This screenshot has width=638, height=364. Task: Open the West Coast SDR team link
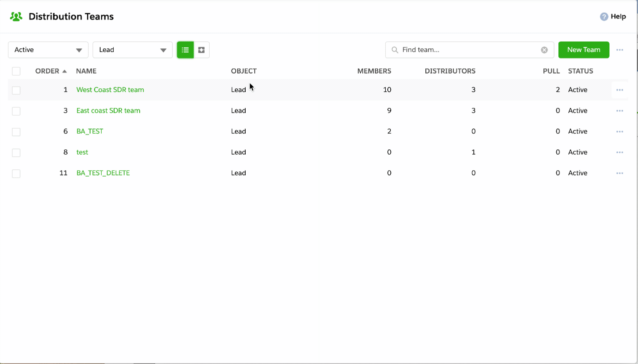point(110,90)
